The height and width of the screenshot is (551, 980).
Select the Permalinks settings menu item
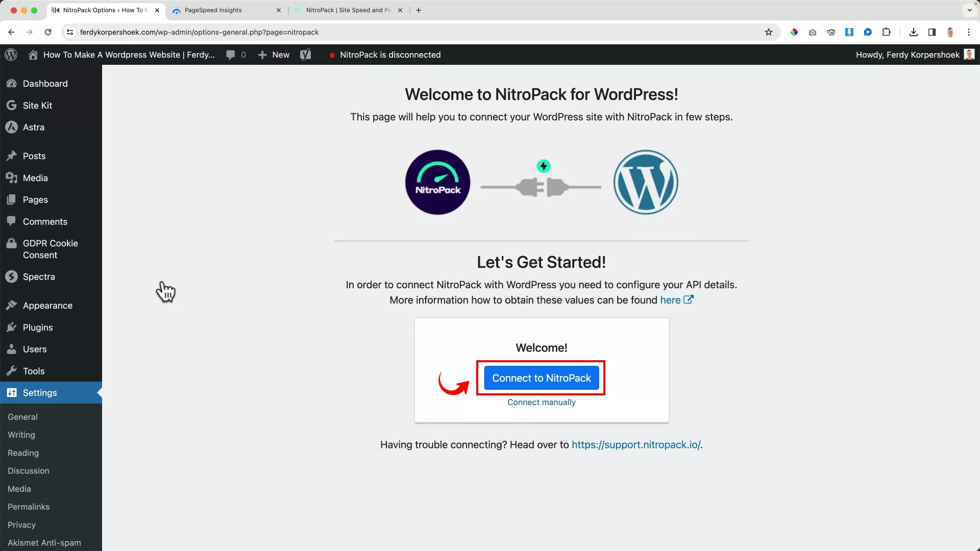(x=29, y=507)
